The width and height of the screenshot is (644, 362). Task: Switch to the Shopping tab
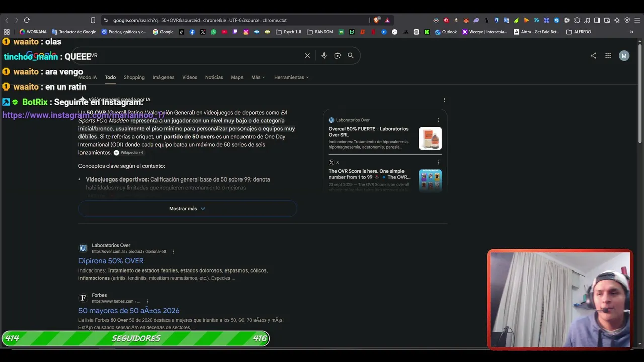[x=134, y=77]
